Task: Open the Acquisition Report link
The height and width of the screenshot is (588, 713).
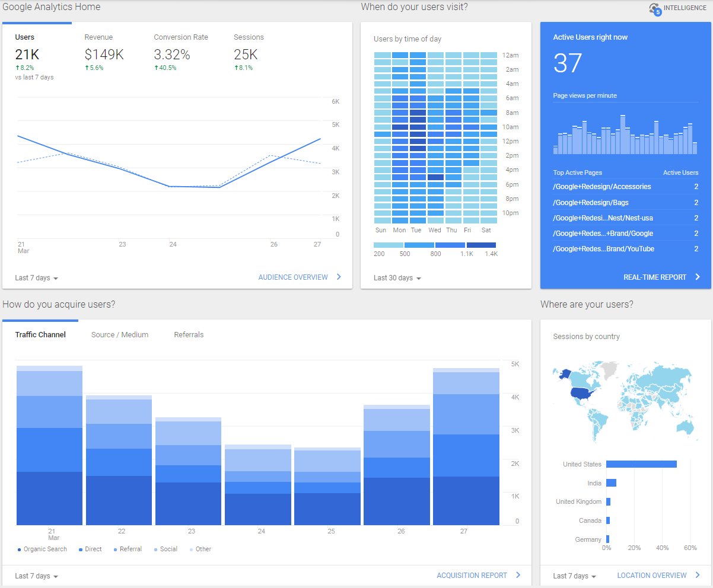Action: pos(472,576)
